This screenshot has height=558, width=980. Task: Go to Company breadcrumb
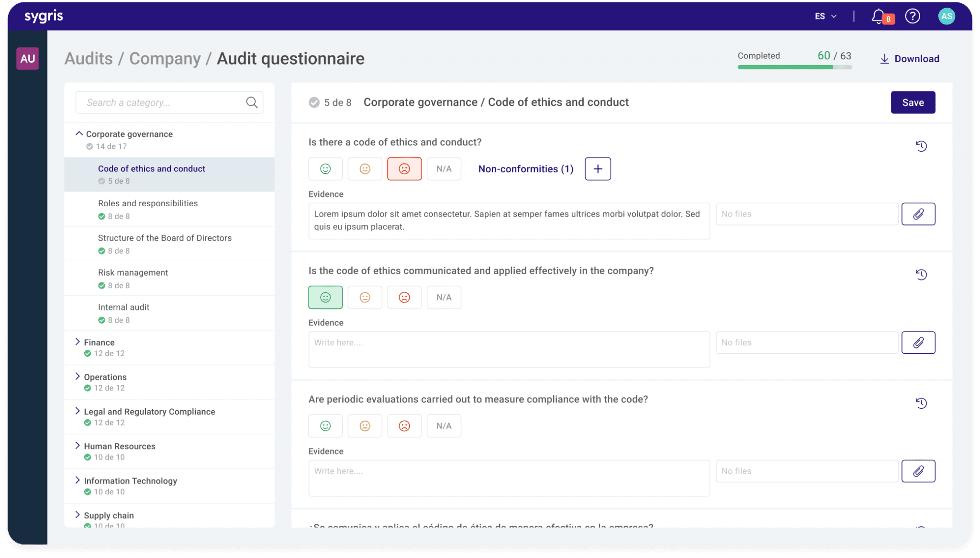coord(165,58)
